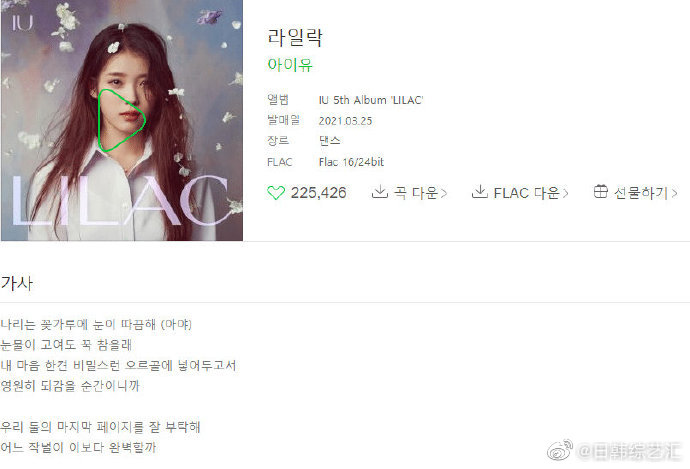The width and height of the screenshot is (690, 469).
Task: Expand the chevron after 선물하기
Action: 674,193
